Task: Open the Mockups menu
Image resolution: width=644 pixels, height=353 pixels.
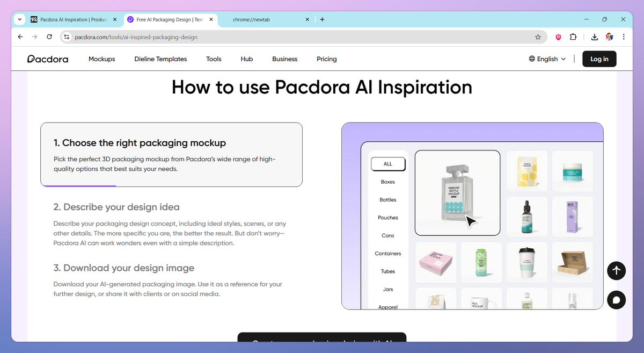Action: 102,59
